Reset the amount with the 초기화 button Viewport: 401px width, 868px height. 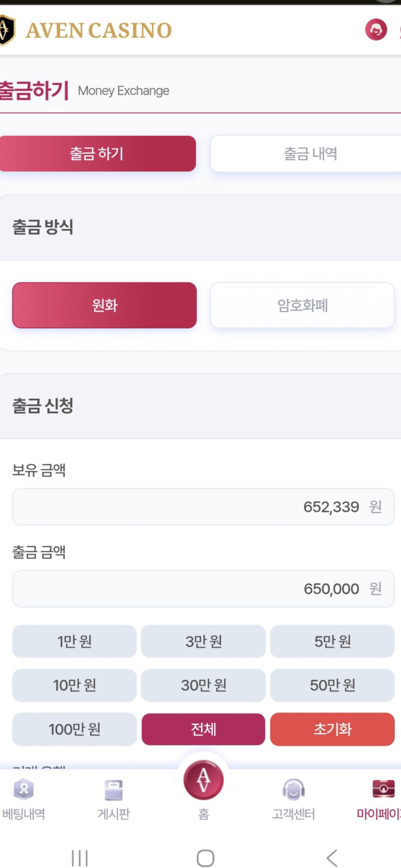[x=332, y=729]
